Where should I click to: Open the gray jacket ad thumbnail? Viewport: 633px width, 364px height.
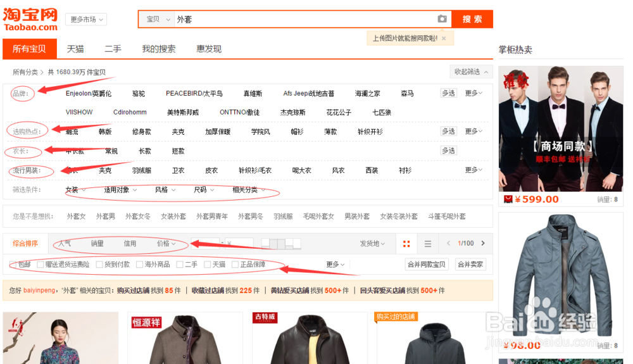561,277
